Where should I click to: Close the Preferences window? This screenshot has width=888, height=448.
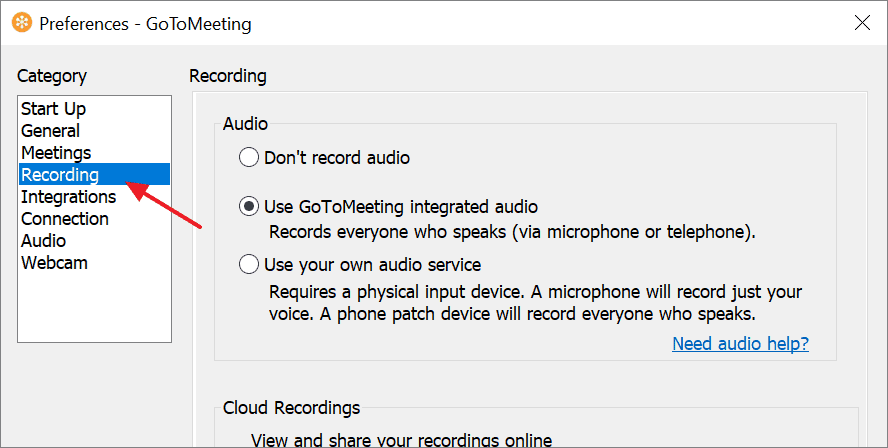click(859, 23)
